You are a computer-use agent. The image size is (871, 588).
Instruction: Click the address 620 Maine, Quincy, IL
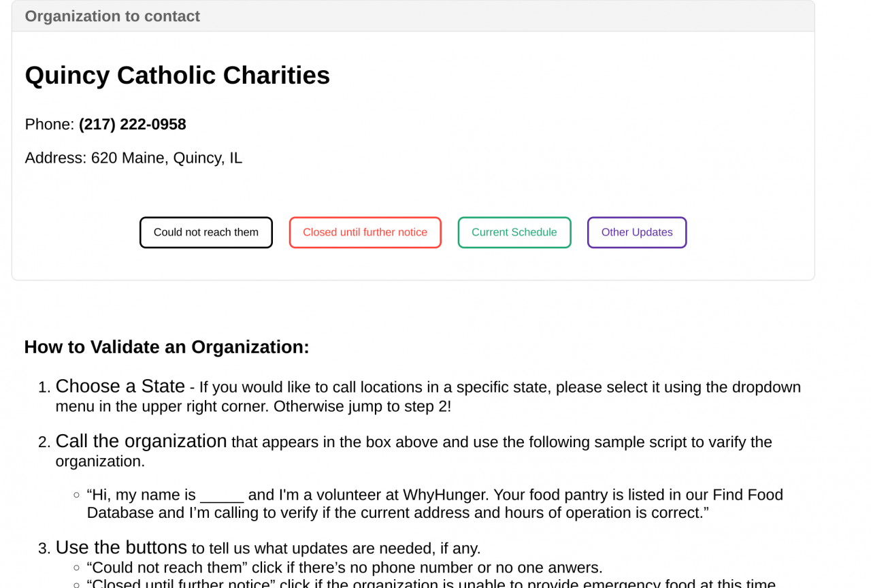coord(167,158)
